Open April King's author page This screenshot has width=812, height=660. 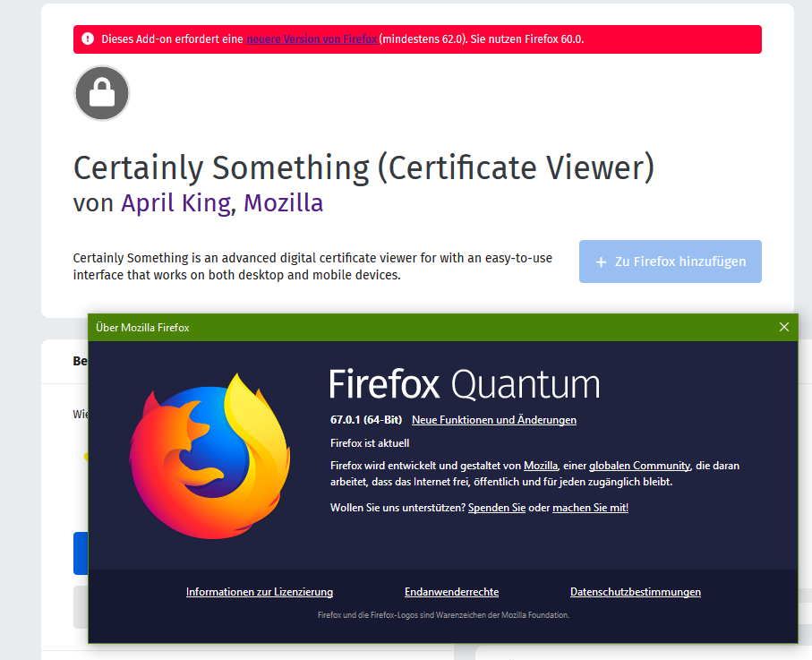176,203
